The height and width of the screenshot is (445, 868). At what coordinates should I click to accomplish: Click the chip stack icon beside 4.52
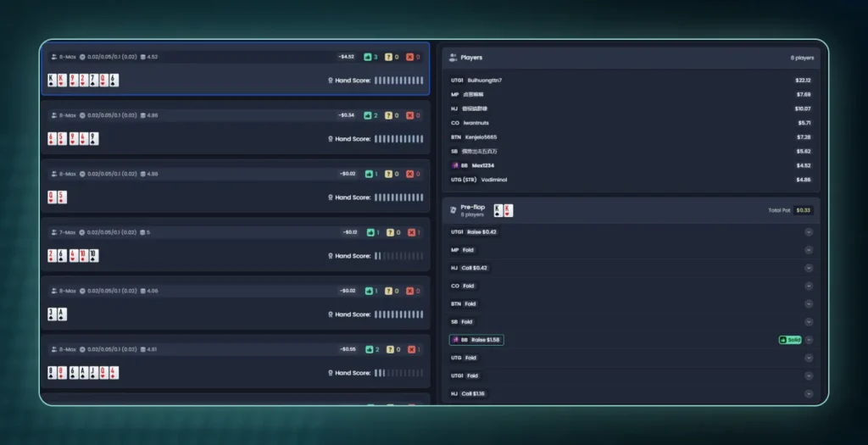(143, 57)
